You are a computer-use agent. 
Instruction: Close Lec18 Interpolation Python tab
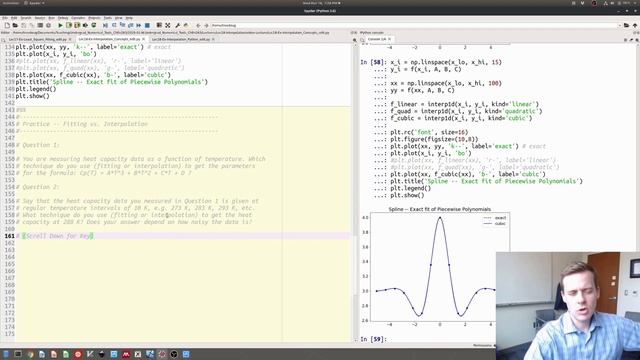coord(213,40)
